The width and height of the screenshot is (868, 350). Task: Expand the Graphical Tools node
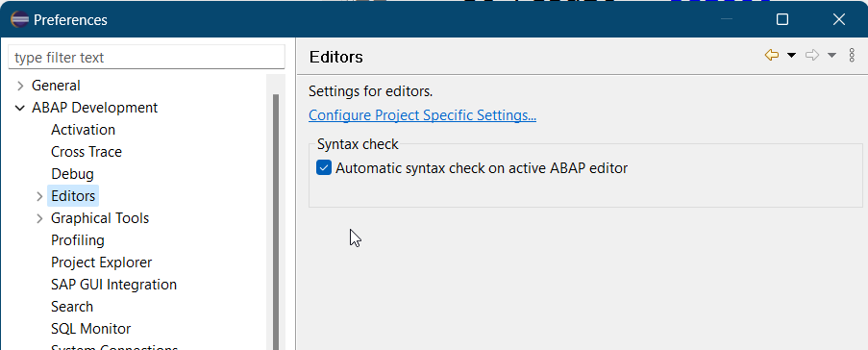(39, 218)
